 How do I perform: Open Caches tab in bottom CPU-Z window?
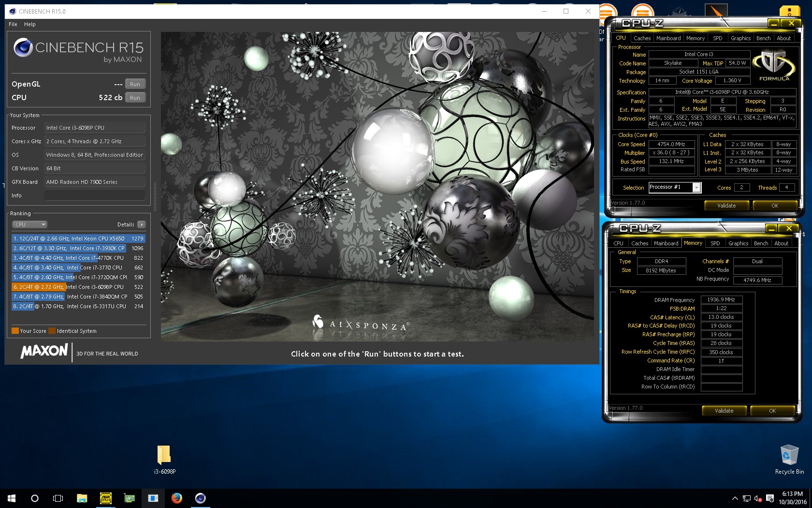(639, 243)
